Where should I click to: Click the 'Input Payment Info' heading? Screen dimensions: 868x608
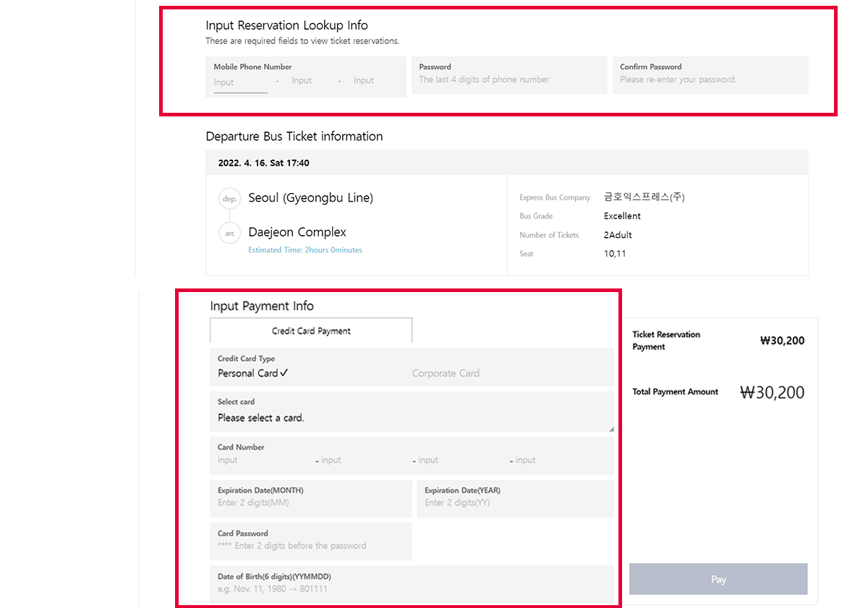click(262, 307)
